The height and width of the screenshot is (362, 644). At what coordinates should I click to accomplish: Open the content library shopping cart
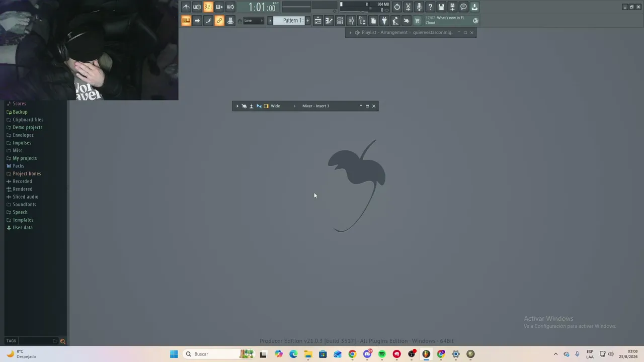(417, 21)
